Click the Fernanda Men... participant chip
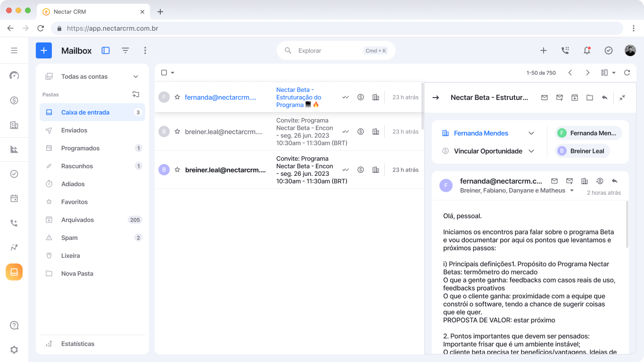The image size is (644, 362). (588, 133)
